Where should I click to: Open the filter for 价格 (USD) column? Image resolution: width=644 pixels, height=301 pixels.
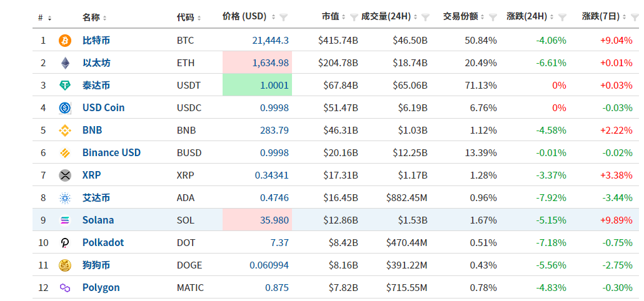[284, 17]
